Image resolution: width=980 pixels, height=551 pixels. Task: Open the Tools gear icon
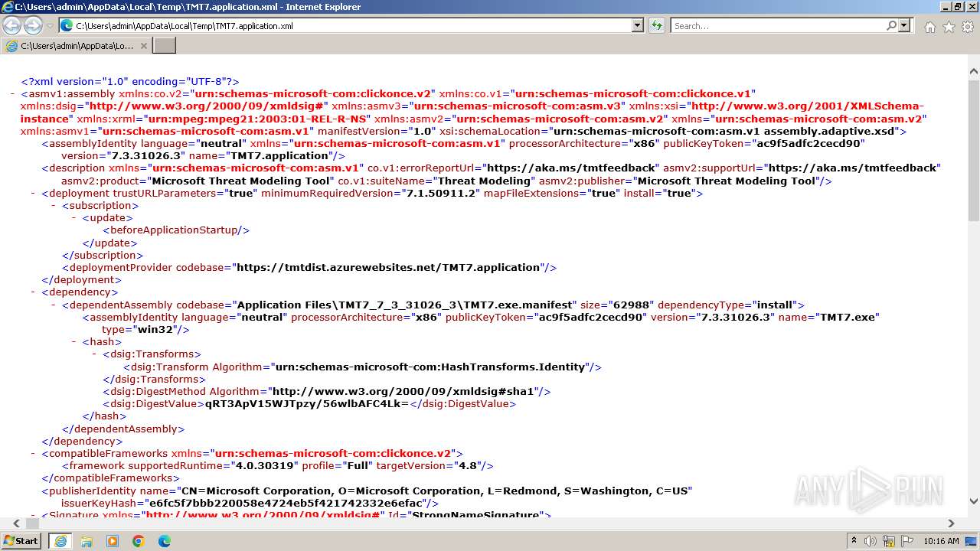click(x=968, y=27)
